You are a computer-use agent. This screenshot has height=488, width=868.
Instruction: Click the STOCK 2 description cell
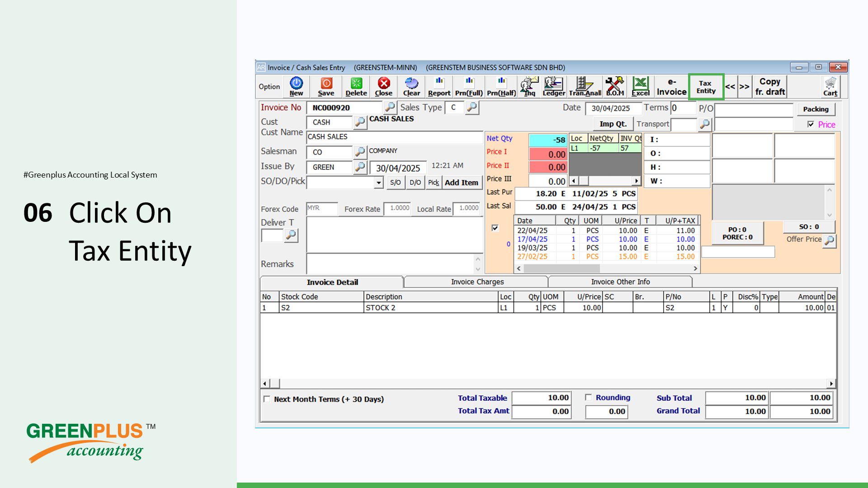(431, 308)
